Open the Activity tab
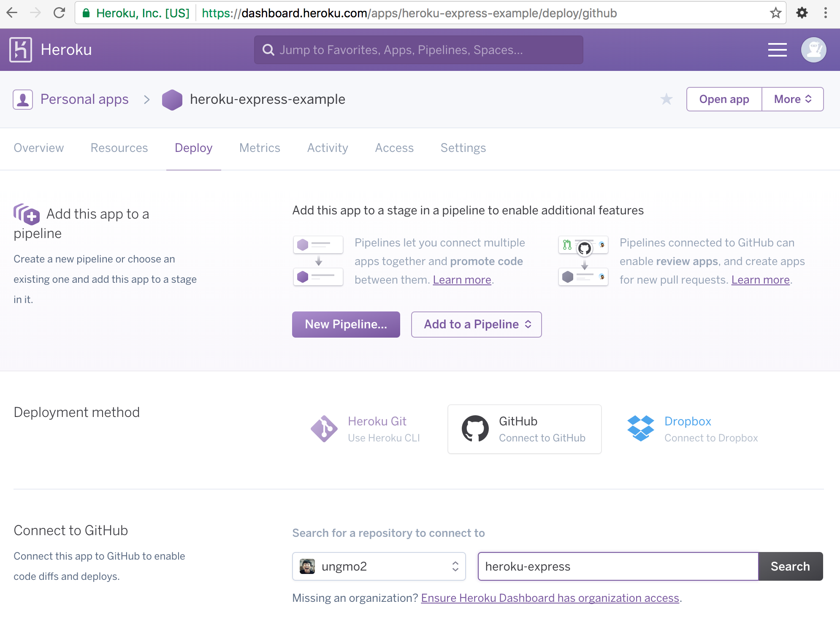840x617 pixels. (x=328, y=148)
